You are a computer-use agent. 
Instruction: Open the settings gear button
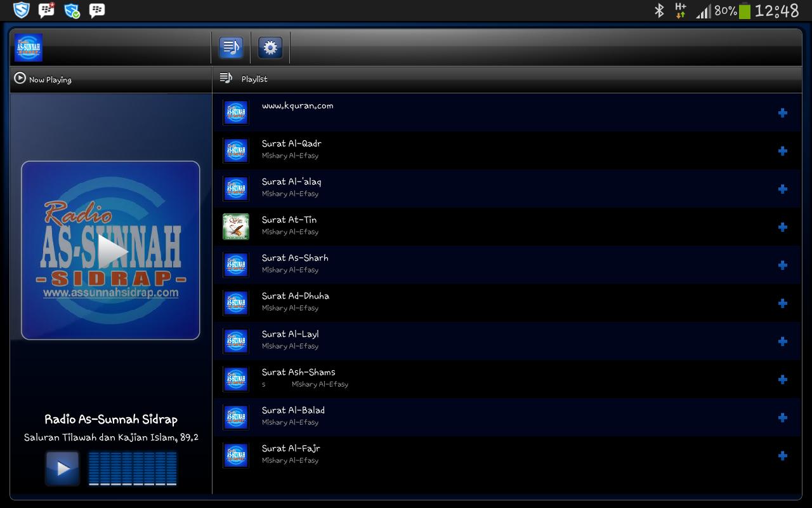pyautogui.click(x=270, y=48)
